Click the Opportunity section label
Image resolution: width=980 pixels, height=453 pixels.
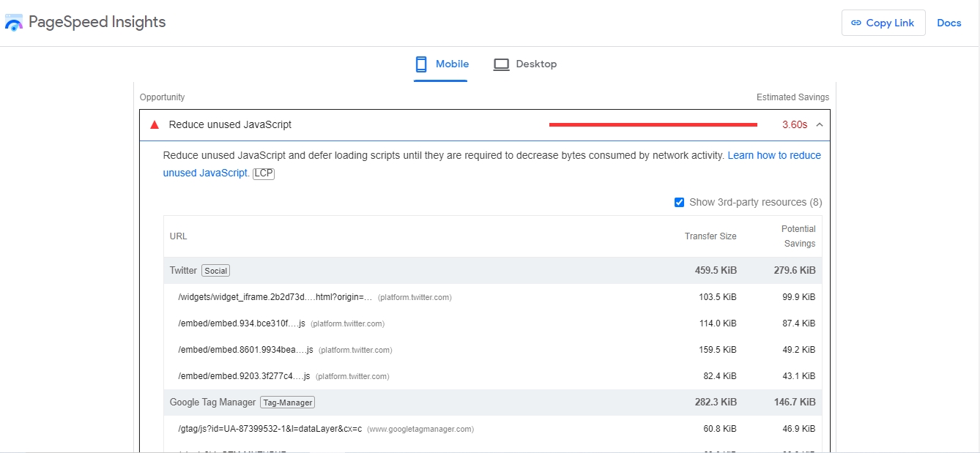pyautogui.click(x=162, y=97)
